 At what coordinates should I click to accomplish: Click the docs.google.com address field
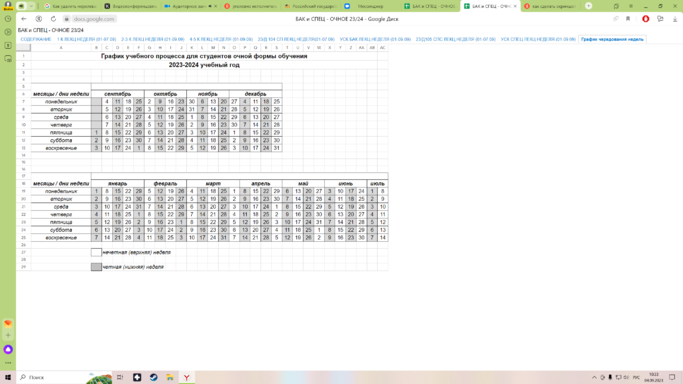pyautogui.click(x=94, y=19)
